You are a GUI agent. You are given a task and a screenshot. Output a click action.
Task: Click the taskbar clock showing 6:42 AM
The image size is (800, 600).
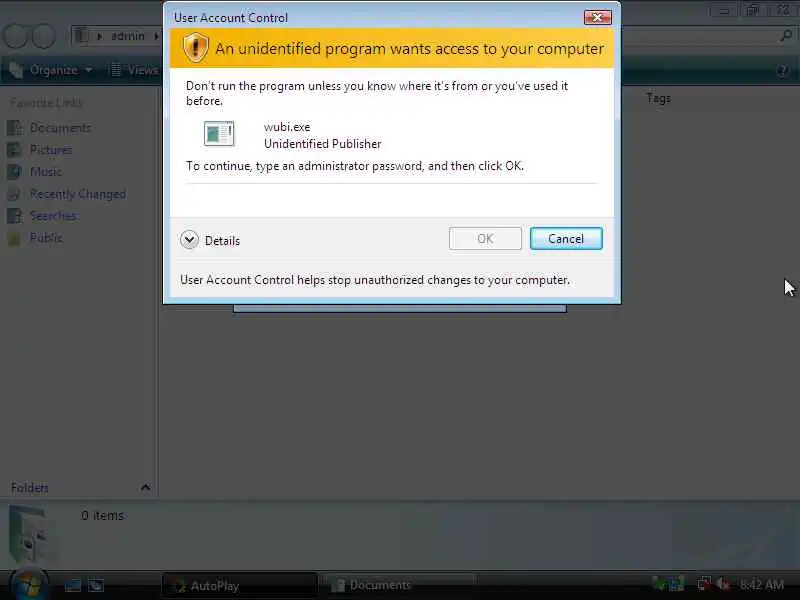pos(761,585)
